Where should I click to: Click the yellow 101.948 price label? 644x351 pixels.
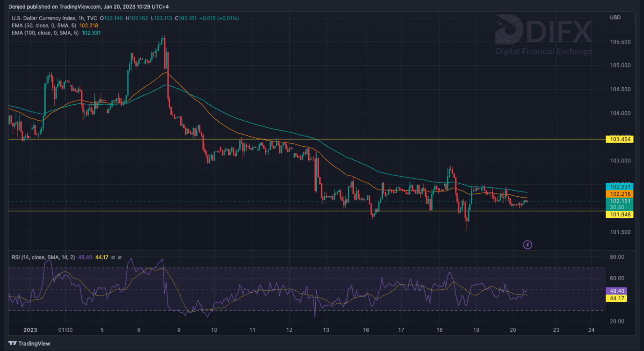coord(620,214)
